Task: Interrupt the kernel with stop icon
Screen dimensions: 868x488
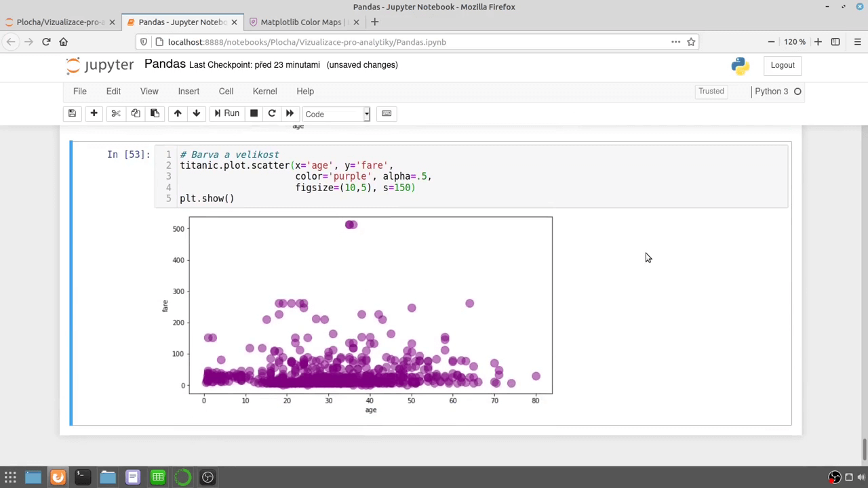Action: coord(254,114)
